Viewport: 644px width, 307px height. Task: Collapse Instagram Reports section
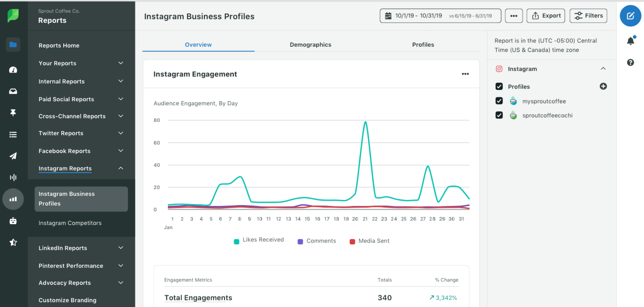(121, 168)
